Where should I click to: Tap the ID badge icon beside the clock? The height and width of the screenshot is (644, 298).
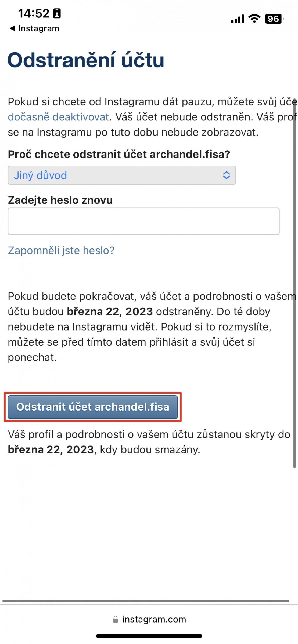tap(57, 13)
